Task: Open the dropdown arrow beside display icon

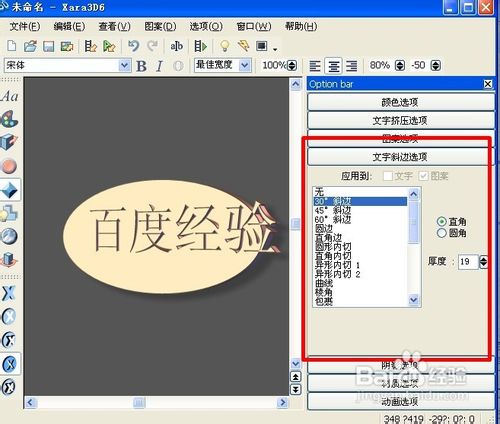Action: click(x=275, y=49)
